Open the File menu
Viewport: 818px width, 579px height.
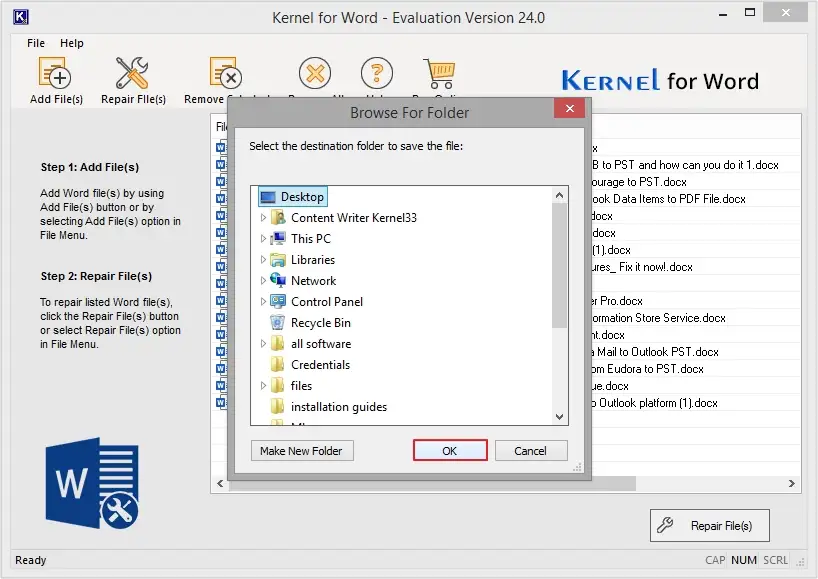36,43
